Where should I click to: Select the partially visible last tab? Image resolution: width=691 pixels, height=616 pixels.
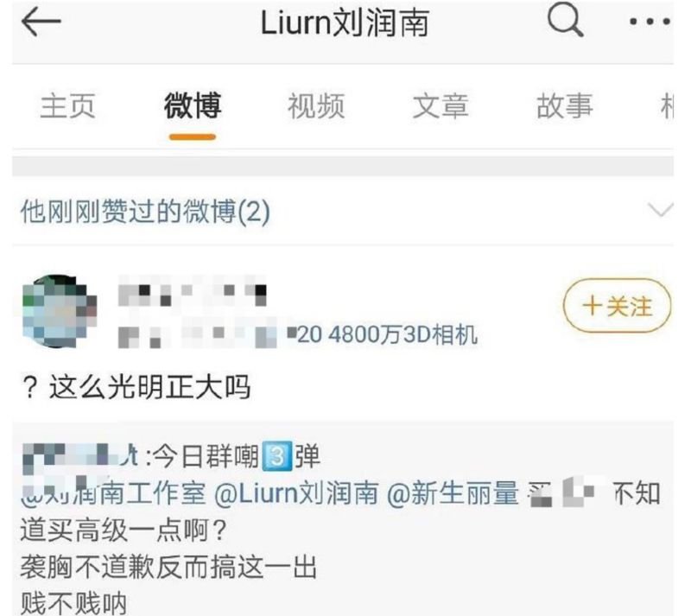667,106
